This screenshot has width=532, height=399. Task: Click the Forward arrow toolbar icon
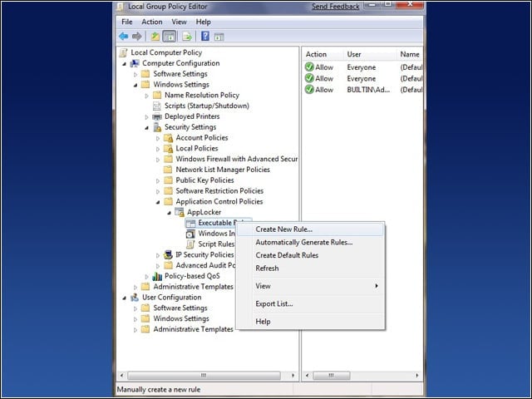click(136, 37)
